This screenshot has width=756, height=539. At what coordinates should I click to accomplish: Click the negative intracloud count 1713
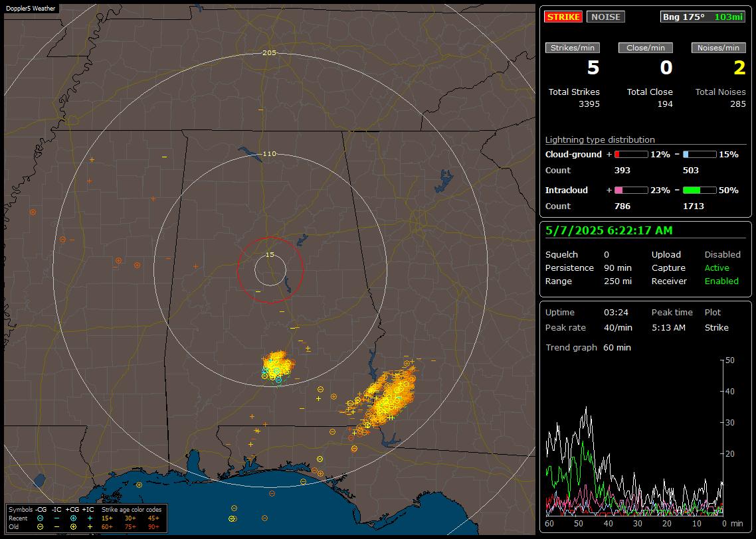click(x=694, y=206)
